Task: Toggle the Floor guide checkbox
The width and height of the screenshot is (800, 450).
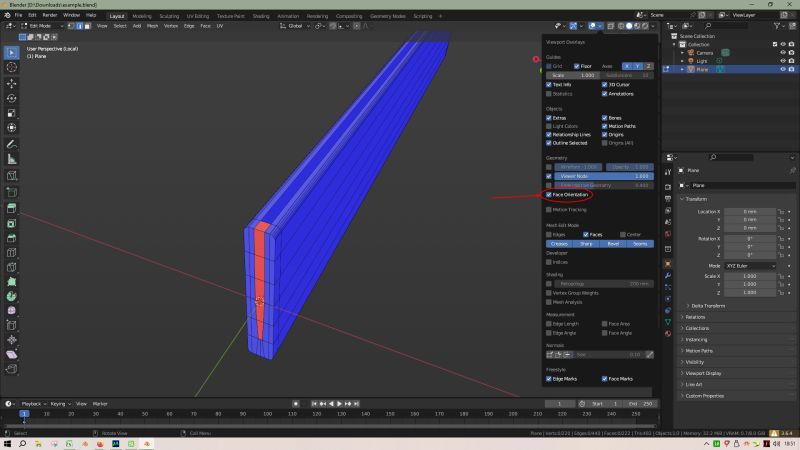Action: click(x=577, y=66)
